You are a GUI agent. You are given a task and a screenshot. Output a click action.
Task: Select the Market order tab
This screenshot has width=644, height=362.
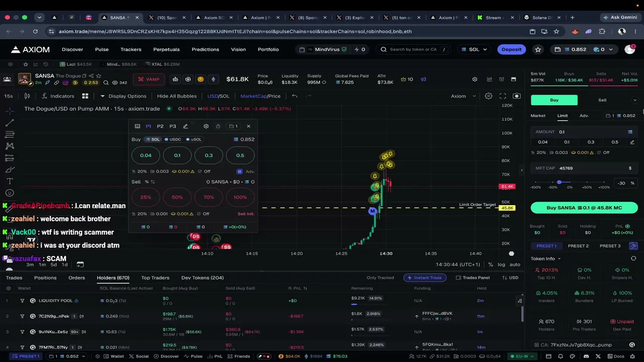(x=538, y=116)
